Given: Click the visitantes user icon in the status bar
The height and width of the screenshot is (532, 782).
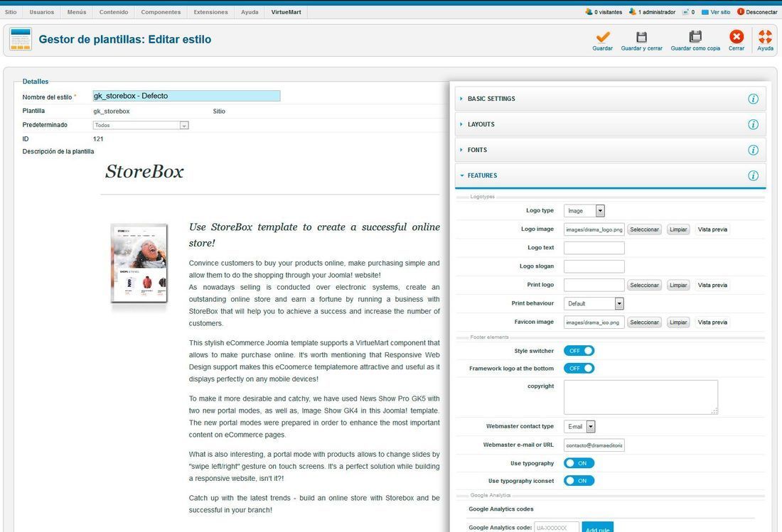Looking at the screenshot, I should click(x=589, y=11).
